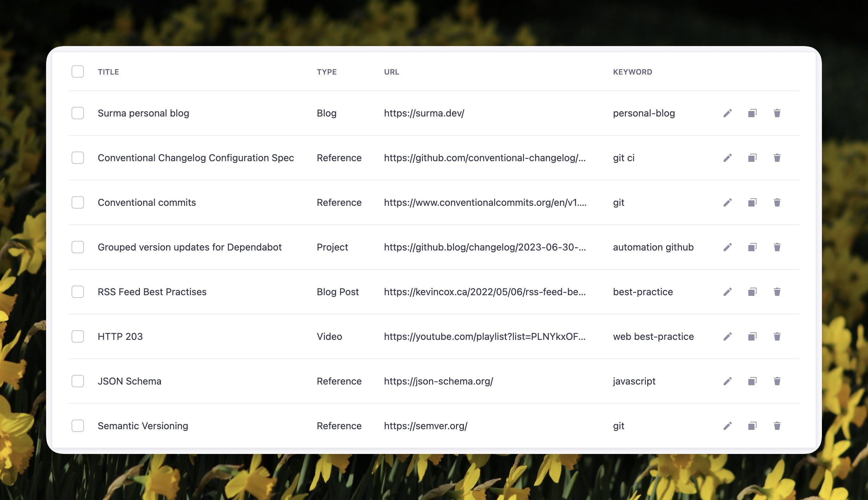868x500 pixels.
Task: Click the trash icon for Surma personal blog
Action: (777, 113)
